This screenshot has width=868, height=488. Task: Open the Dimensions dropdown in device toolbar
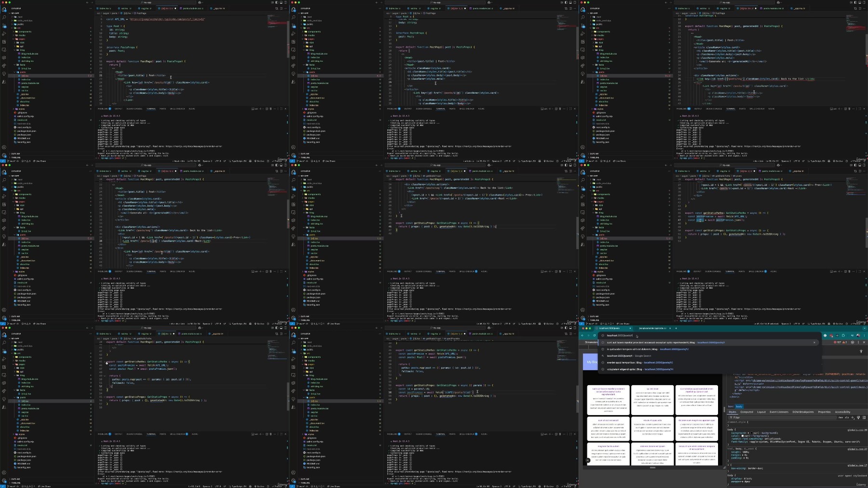click(x=591, y=342)
